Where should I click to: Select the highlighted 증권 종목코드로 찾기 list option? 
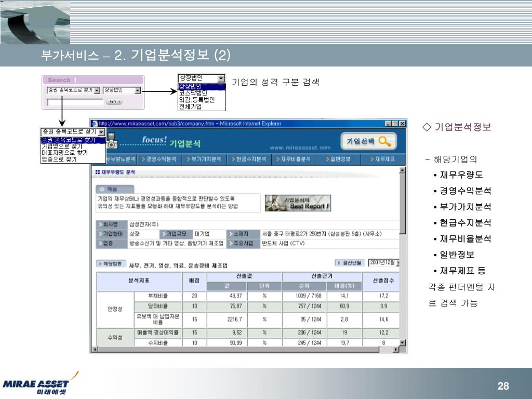point(73,140)
